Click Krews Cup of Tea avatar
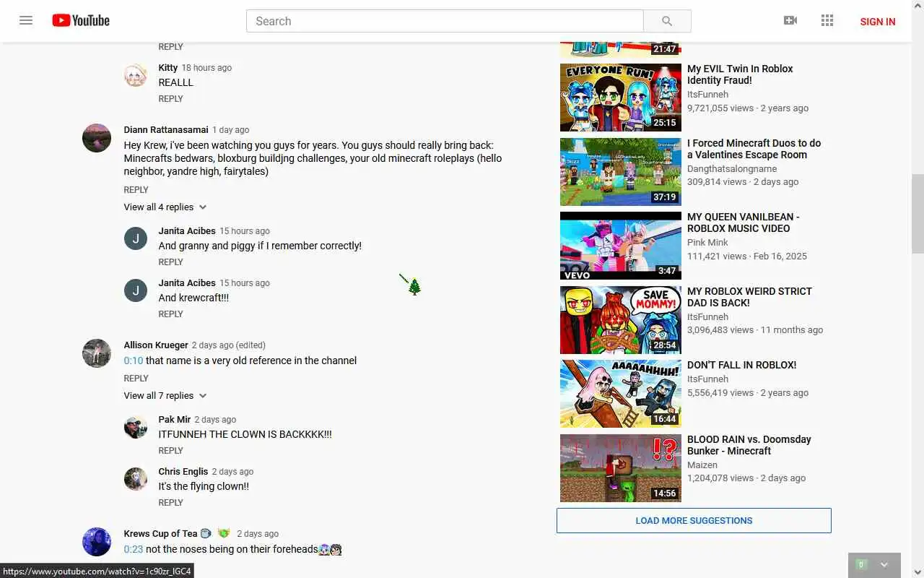 pyautogui.click(x=97, y=542)
